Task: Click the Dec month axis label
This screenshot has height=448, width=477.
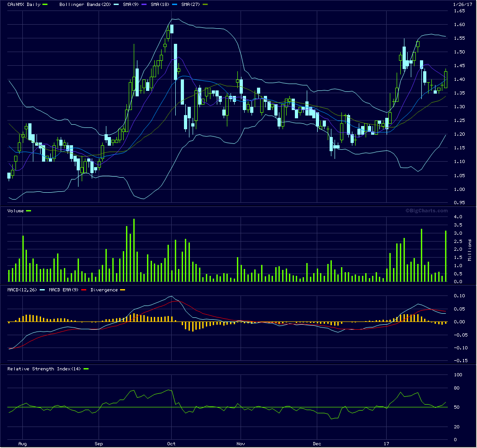Action: pyautogui.click(x=317, y=444)
